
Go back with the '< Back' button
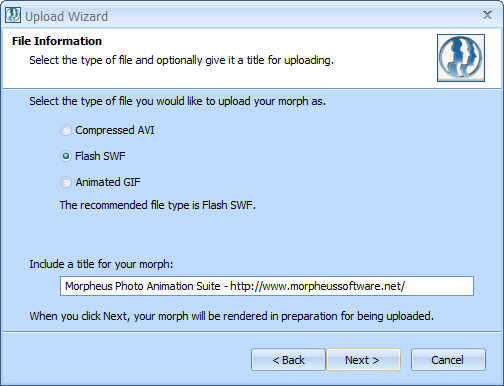pos(288,360)
